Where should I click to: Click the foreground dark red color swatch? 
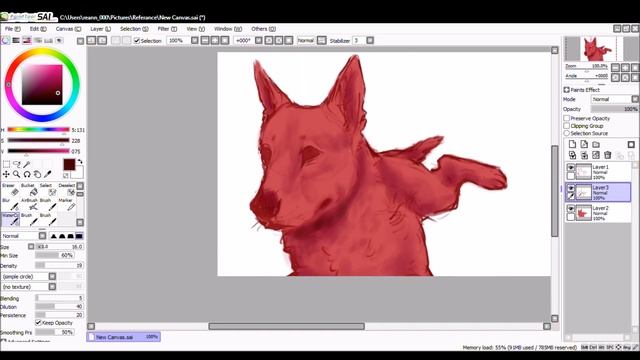click(x=69, y=164)
